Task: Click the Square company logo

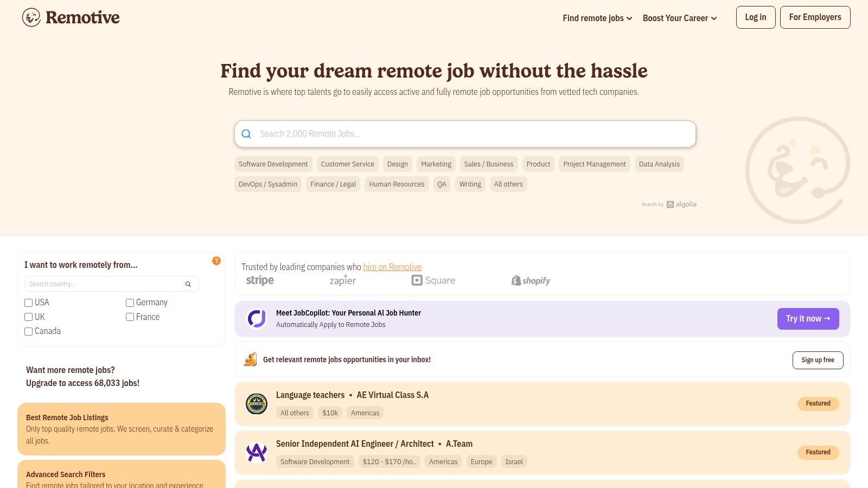Action: click(433, 280)
